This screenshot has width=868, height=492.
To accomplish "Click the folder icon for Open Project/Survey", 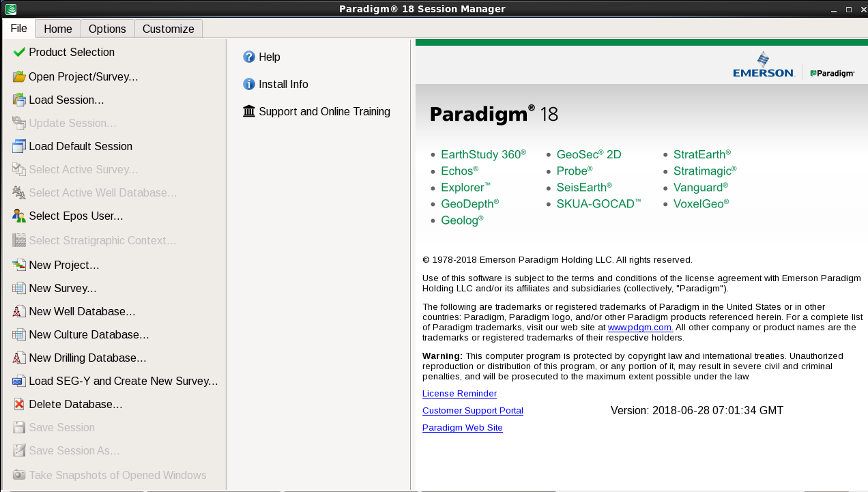I will point(19,76).
